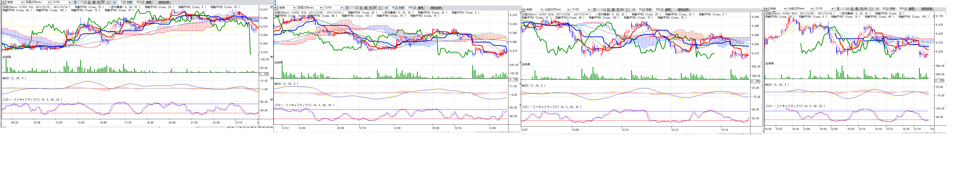Toggle the 週 (weekly) timeframe in 15-minute chart
The height and width of the screenshot is (180, 980).
coord(366,8)
